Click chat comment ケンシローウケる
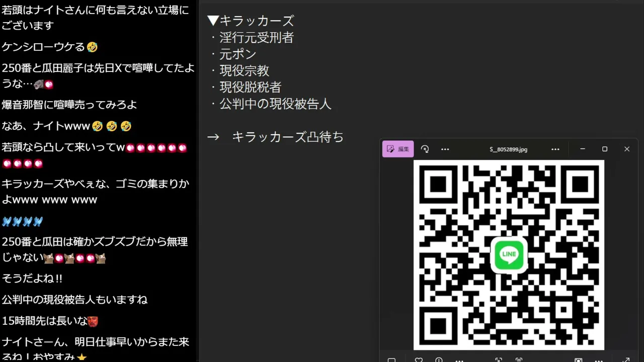 point(50,47)
